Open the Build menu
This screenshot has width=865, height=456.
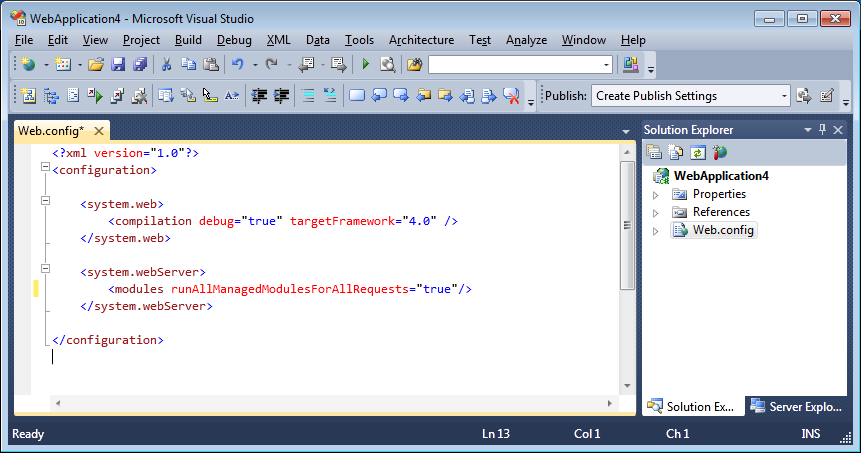point(188,40)
